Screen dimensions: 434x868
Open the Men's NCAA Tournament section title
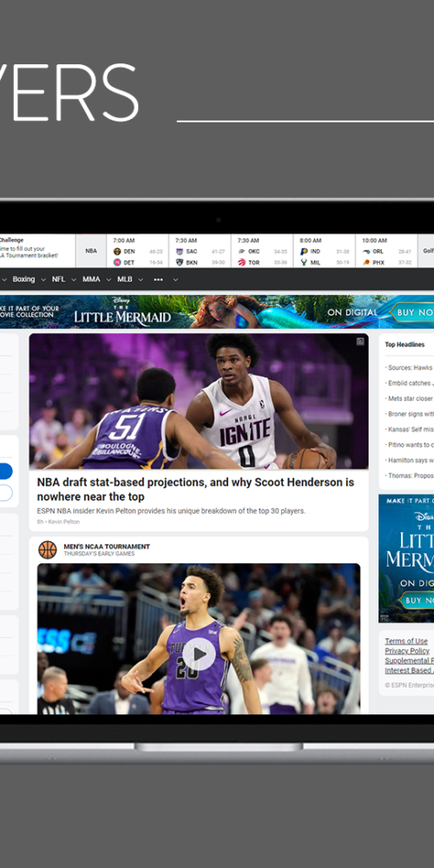coord(107,546)
